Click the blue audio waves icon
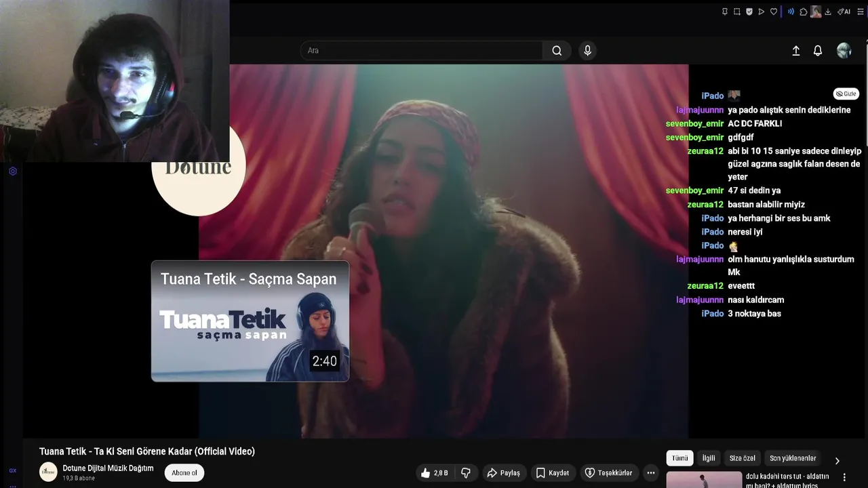This screenshot has height=488, width=868. 791,12
